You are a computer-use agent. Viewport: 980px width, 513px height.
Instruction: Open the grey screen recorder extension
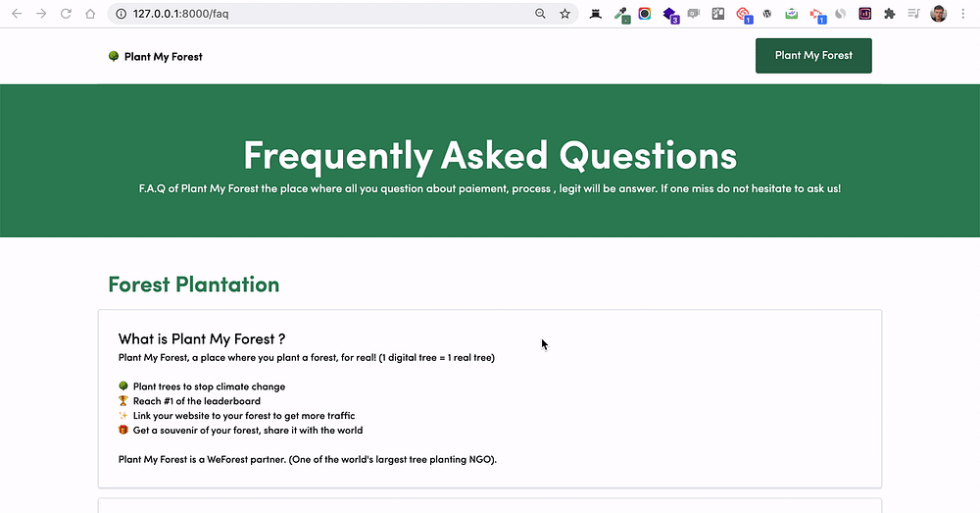(x=694, y=14)
